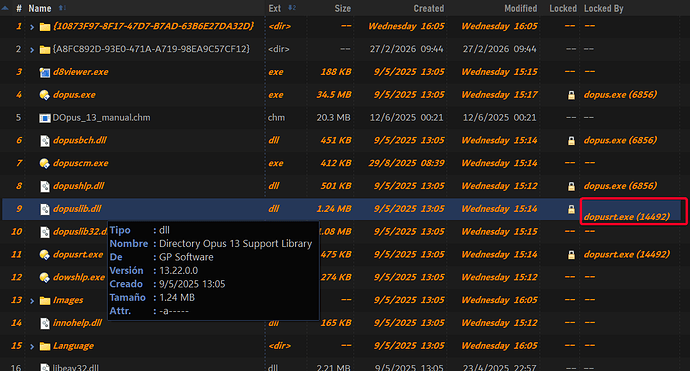This screenshot has width=690, height=371.
Task: Click the Images folder icon
Action: click(44, 301)
